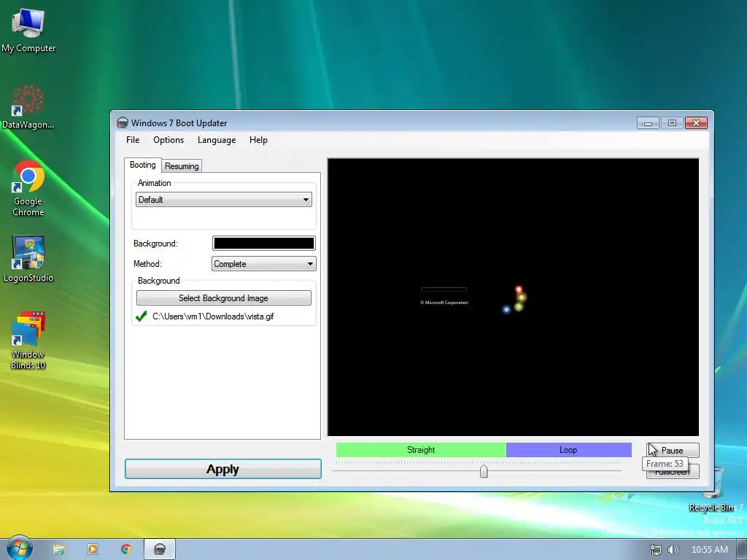Click the vista.gif file path text
The image size is (747, 560).
pyautogui.click(x=213, y=316)
